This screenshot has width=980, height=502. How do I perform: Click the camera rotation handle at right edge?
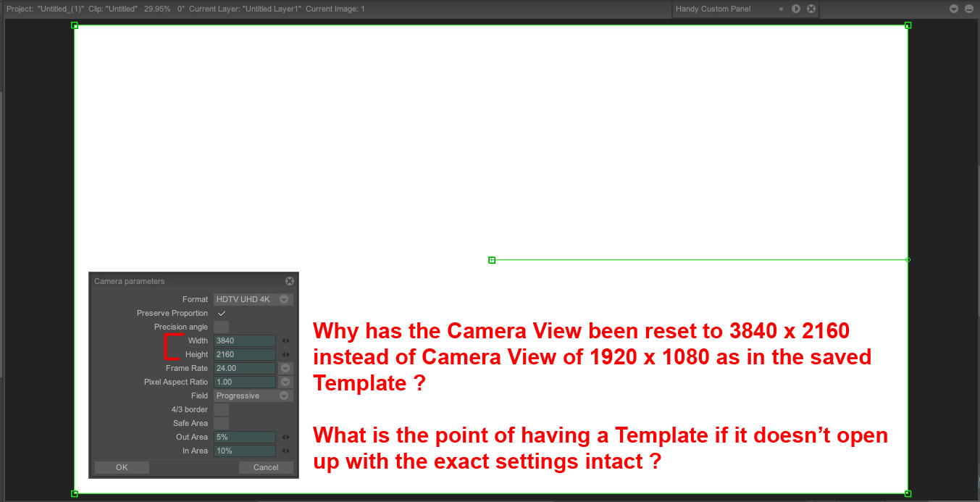point(908,259)
